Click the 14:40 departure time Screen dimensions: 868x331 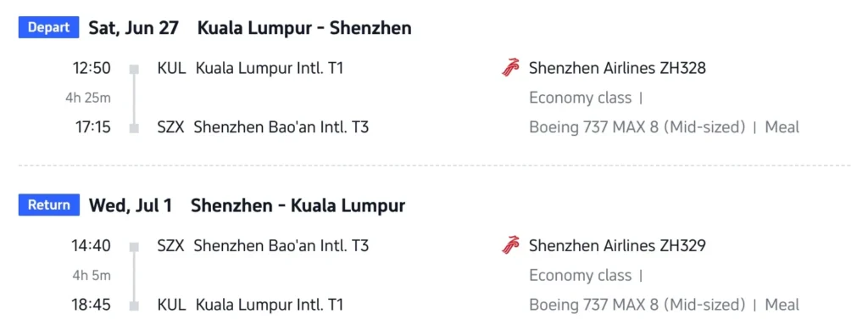[x=91, y=245]
